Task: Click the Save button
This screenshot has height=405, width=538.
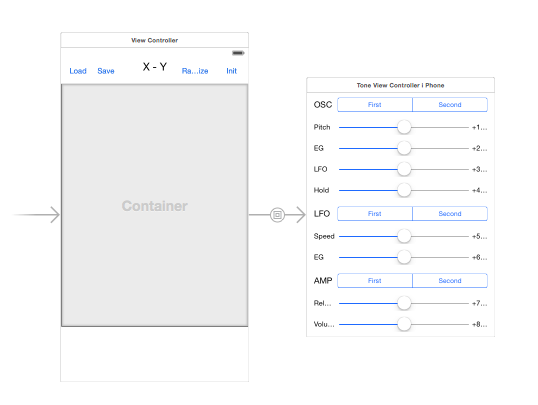Action: pyautogui.click(x=106, y=71)
